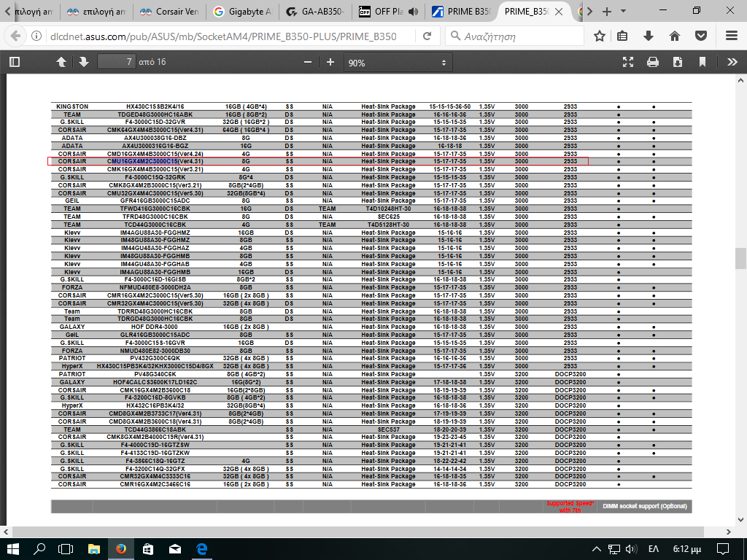Go to next PDF page
Image resolution: width=747 pixels, height=560 pixels.
tap(83, 63)
